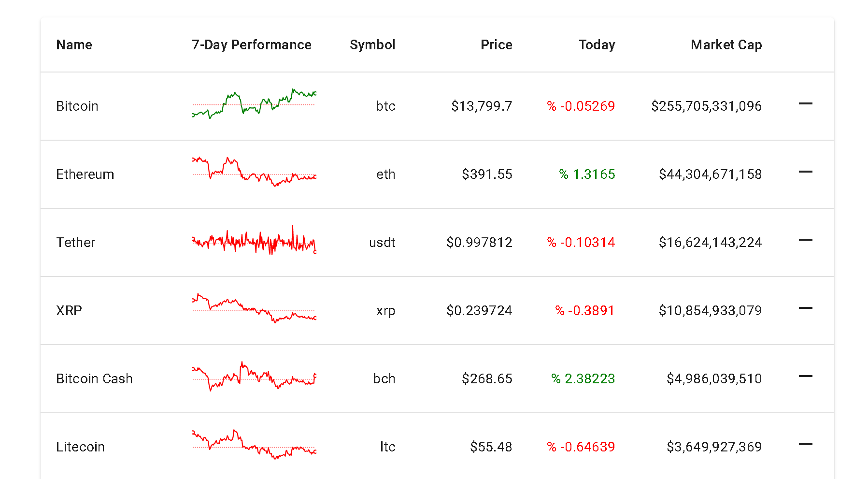The height and width of the screenshot is (479, 868).
Task: Click the ltc symbol cell
Action: coord(387,447)
